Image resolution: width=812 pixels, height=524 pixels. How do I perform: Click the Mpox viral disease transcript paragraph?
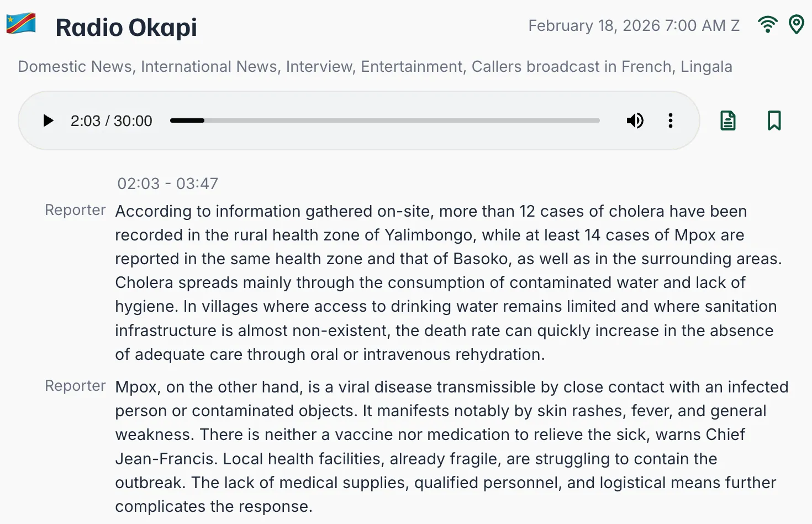(446, 447)
